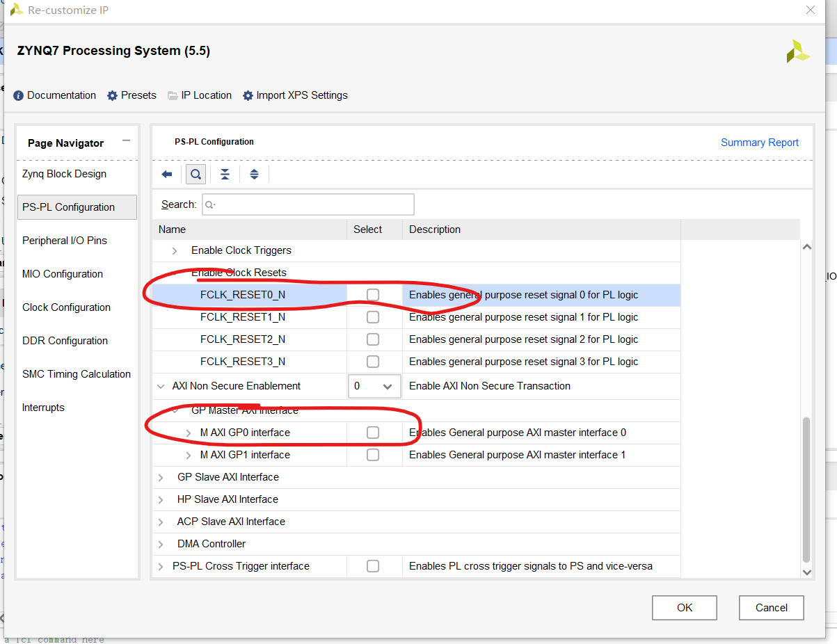The width and height of the screenshot is (837, 644).
Task: Enable the PS-PL Cross Trigger interface checkbox
Action: [373, 566]
